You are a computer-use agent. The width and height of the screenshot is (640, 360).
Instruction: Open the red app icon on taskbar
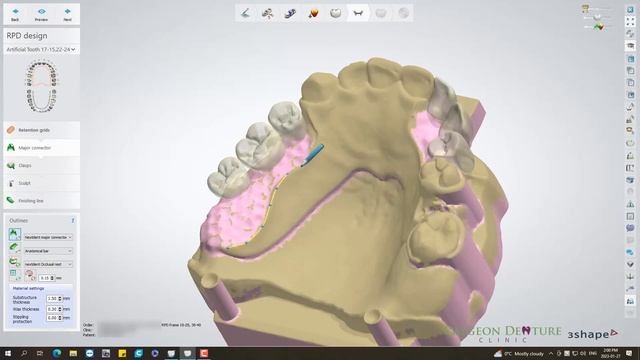click(x=204, y=353)
